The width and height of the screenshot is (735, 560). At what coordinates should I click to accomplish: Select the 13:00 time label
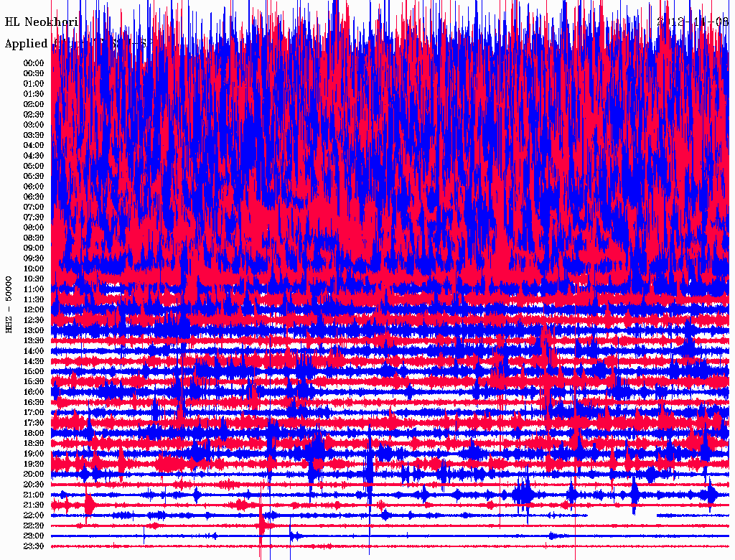pos(34,330)
